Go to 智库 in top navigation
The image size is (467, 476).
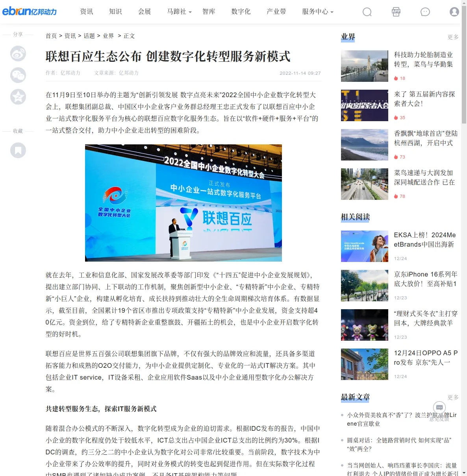[x=209, y=12]
